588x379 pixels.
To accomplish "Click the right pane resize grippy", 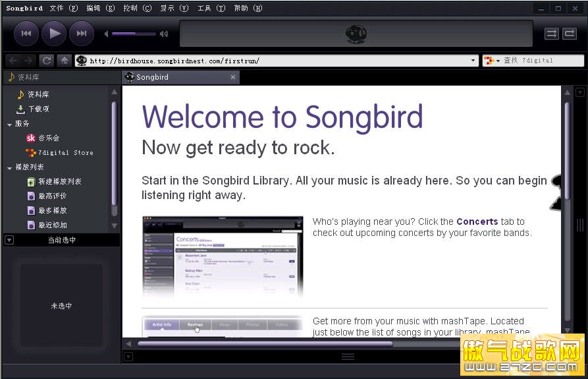I will pos(580,225).
